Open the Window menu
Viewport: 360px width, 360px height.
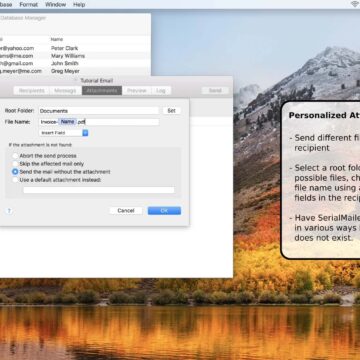pyautogui.click(x=55, y=5)
